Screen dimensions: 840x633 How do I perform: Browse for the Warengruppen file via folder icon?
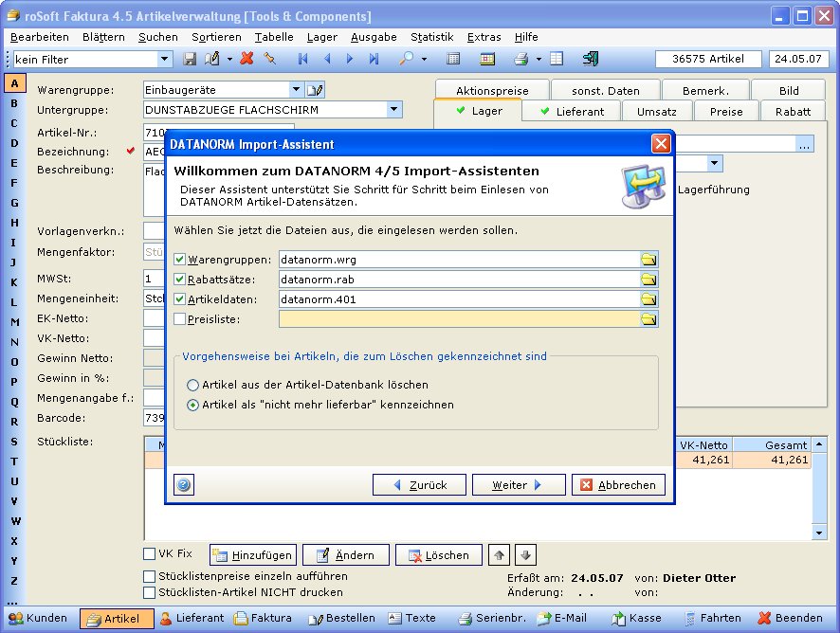pyautogui.click(x=648, y=260)
